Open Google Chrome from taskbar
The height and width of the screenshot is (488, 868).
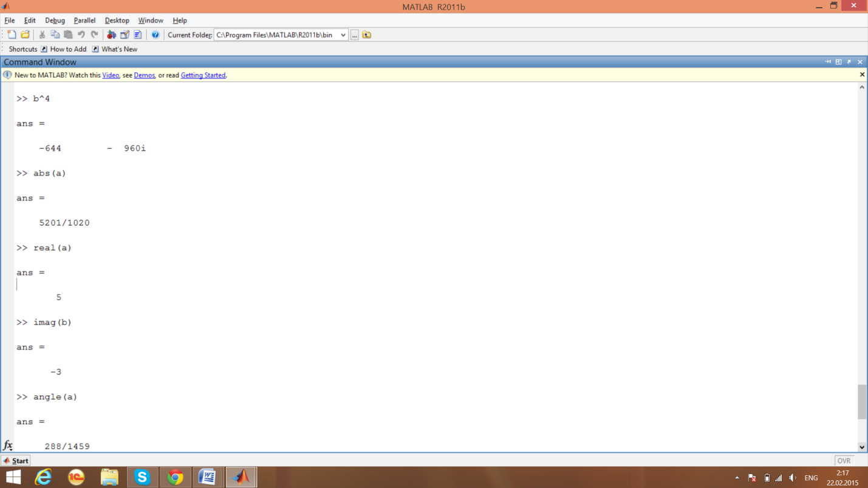click(175, 477)
